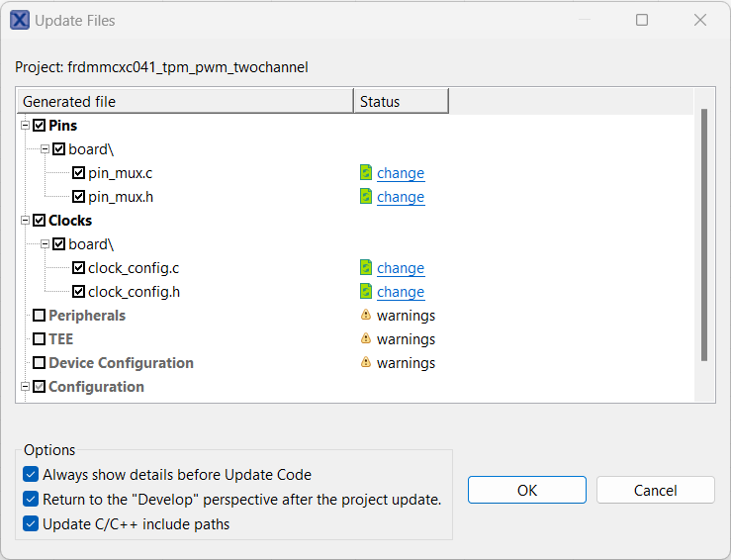Open the change link for pin_mux.c
731x560 pixels.
(x=401, y=173)
